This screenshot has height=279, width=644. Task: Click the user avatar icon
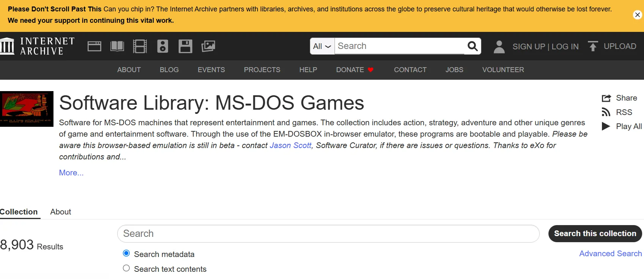[499, 47]
